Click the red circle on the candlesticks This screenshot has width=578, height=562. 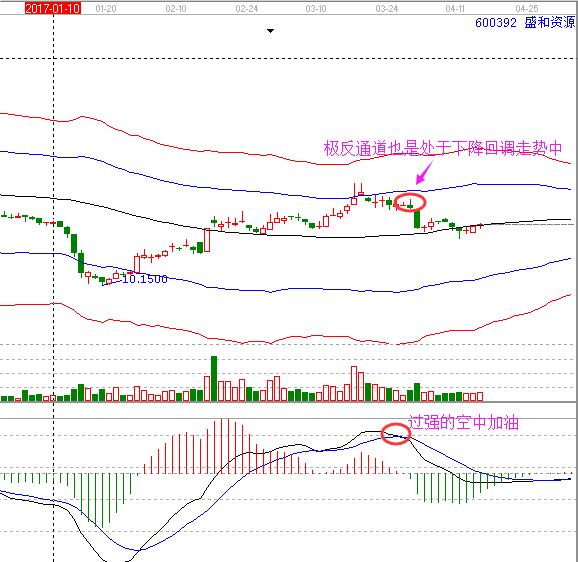coord(410,202)
